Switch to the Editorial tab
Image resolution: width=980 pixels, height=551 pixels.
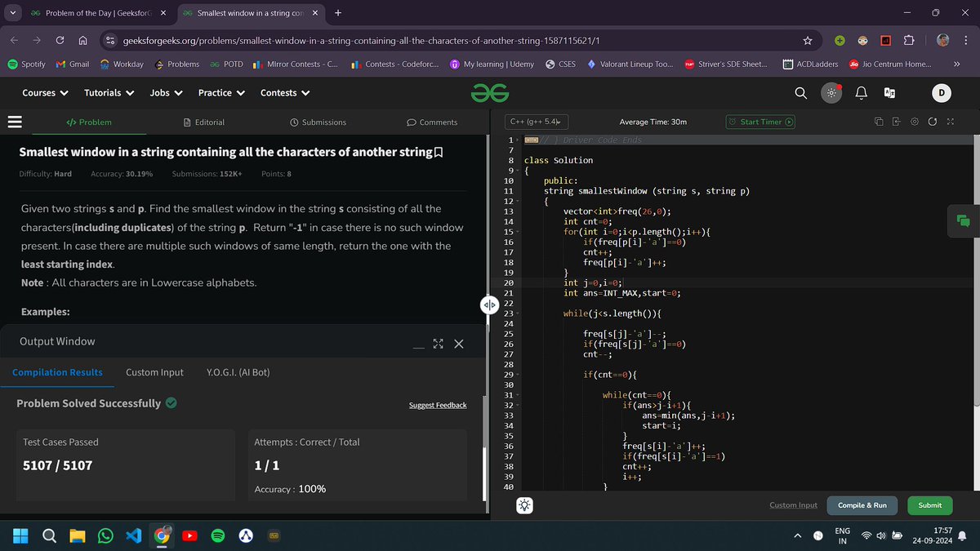(x=204, y=122)
